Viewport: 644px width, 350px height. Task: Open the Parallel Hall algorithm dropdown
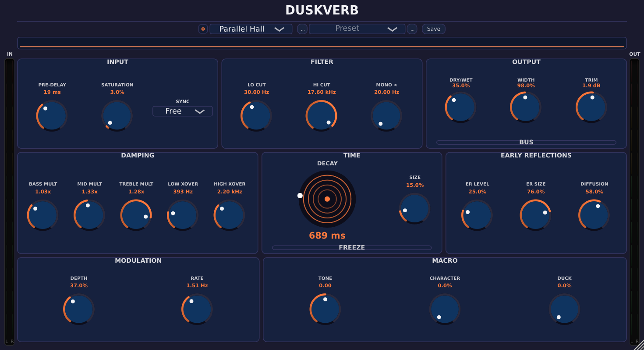[x=251, y=29]
